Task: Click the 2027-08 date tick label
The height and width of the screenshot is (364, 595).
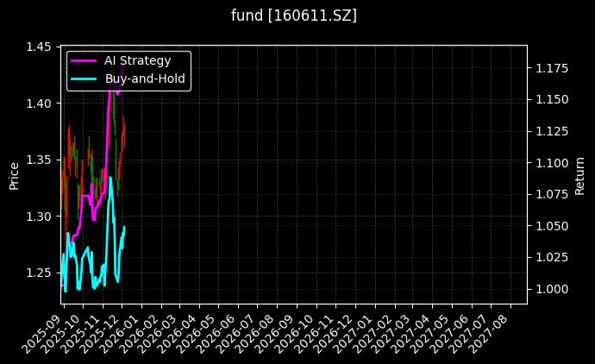Action: 489,334
